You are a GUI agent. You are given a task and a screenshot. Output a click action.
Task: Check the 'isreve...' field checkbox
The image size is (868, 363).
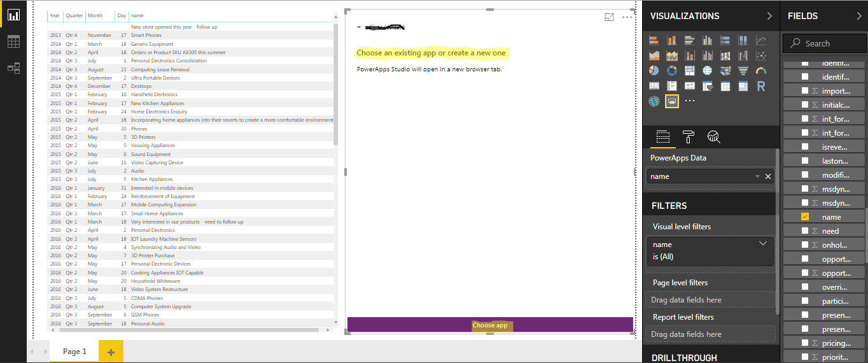point(805,147)
